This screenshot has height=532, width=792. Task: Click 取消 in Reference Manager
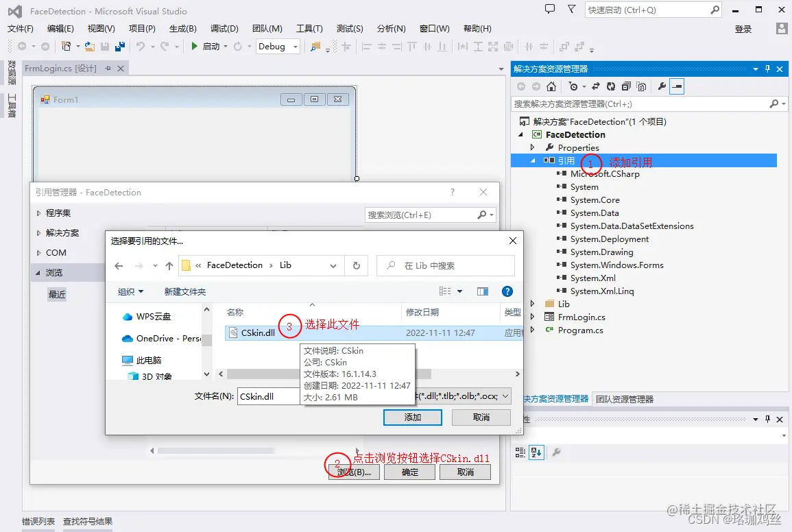pos(465,472)
